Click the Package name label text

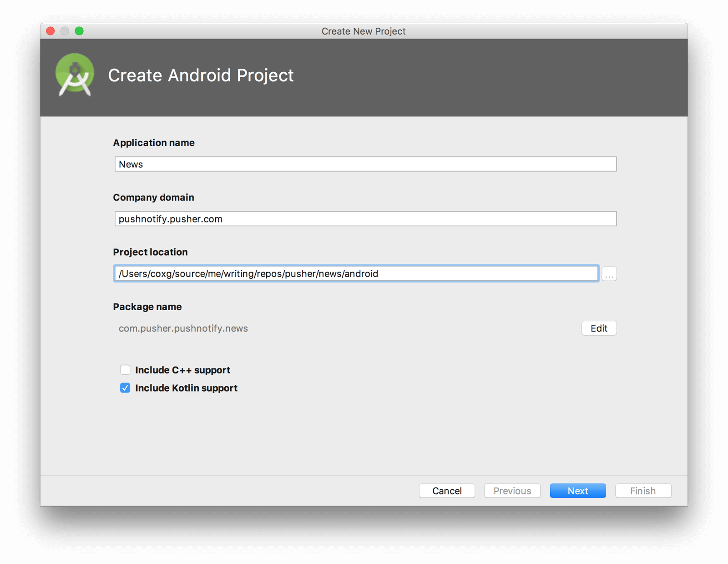(147, 307)
